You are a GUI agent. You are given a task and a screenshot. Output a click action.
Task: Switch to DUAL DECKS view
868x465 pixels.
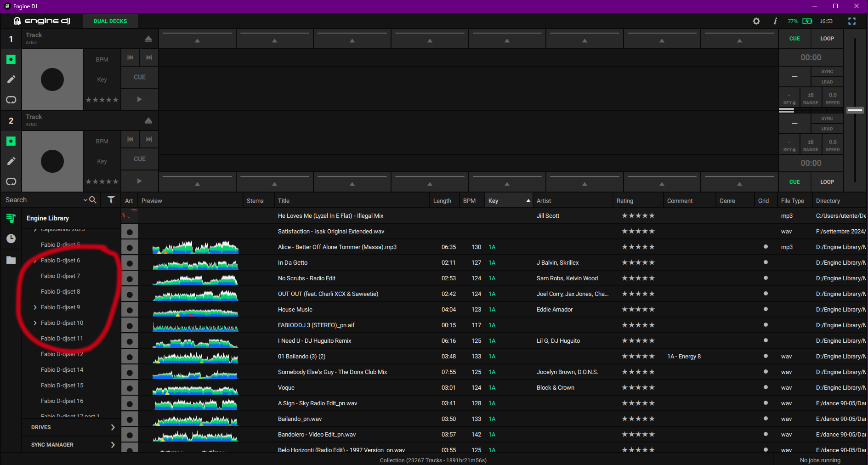(x=110, y=21)
